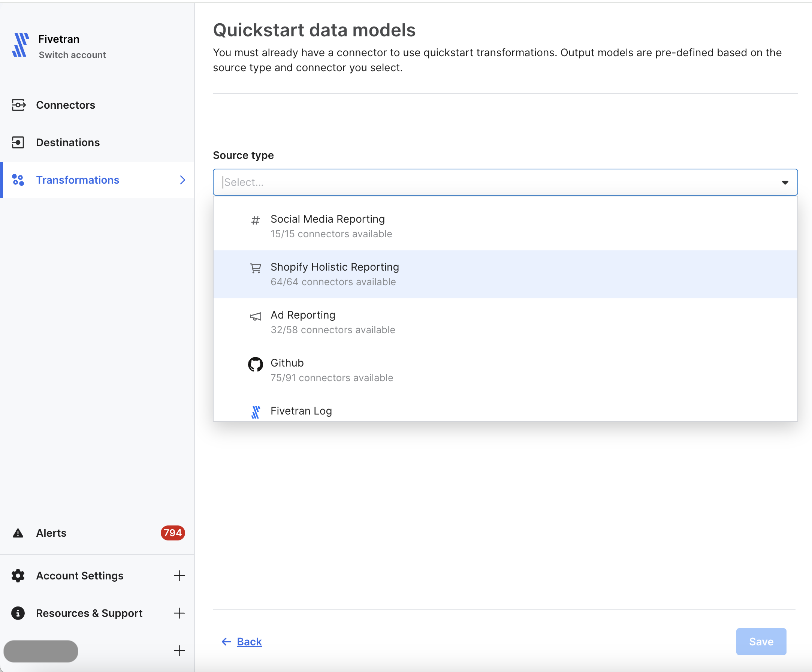Screen dimensions: 812x672
Task: Open Resources & Support menu item
Action: tap(97, 613)
